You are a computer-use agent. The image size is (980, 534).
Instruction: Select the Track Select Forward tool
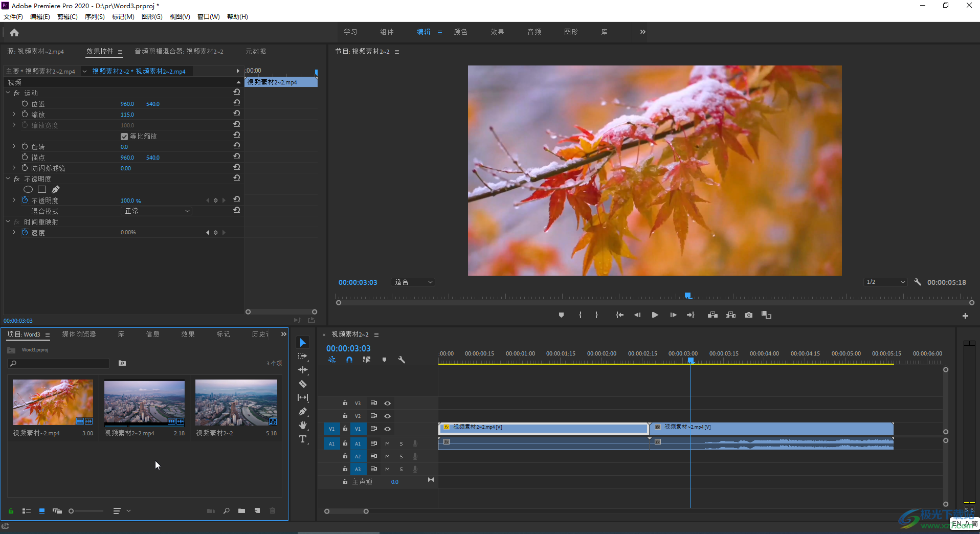tap(303, 356)
